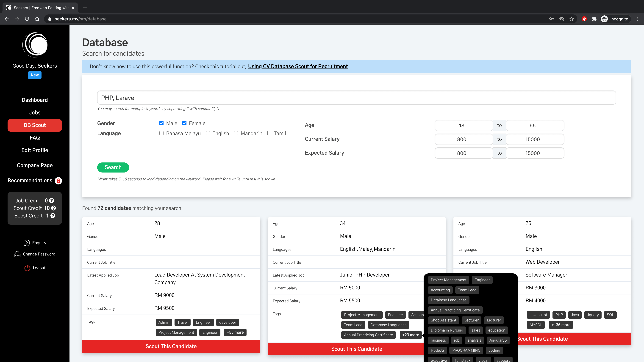Click the Travel tag
Viewport: 644px width, 362px height.
183,322
